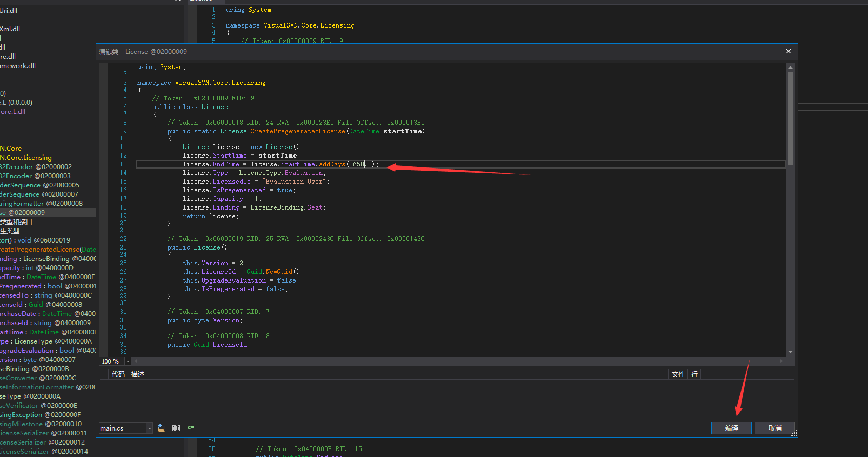Click the horizontal scrollbar right arrow
868x457 pixels.
781,361
